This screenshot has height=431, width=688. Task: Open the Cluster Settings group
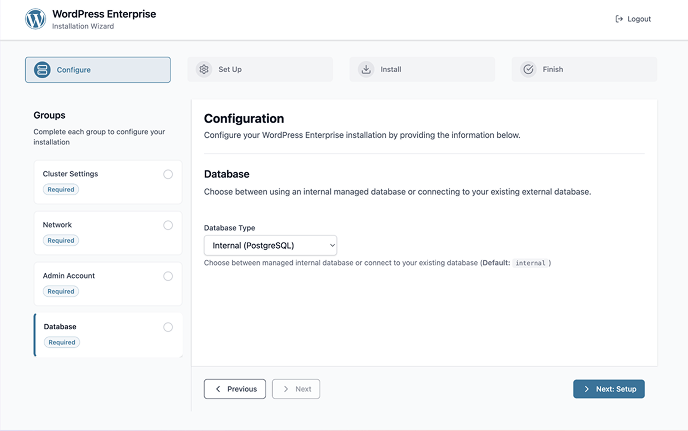[x=108, y=182]
